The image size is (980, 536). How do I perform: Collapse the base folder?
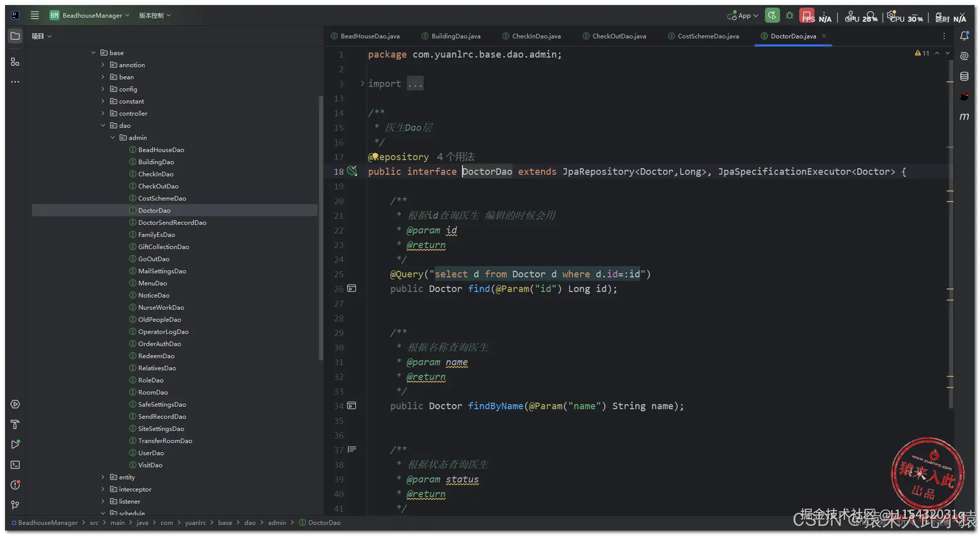(93, 53)
